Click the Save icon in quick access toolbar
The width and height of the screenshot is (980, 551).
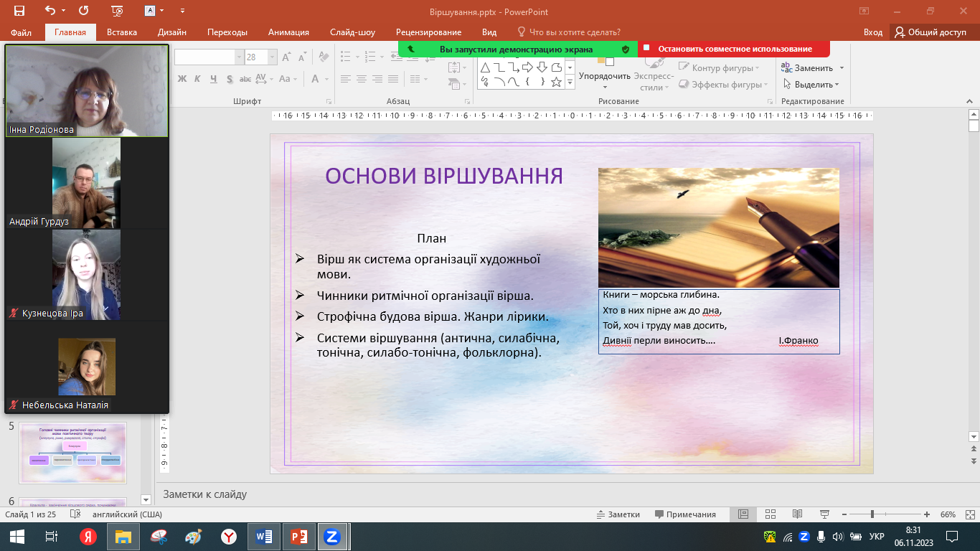click(19, 11)
